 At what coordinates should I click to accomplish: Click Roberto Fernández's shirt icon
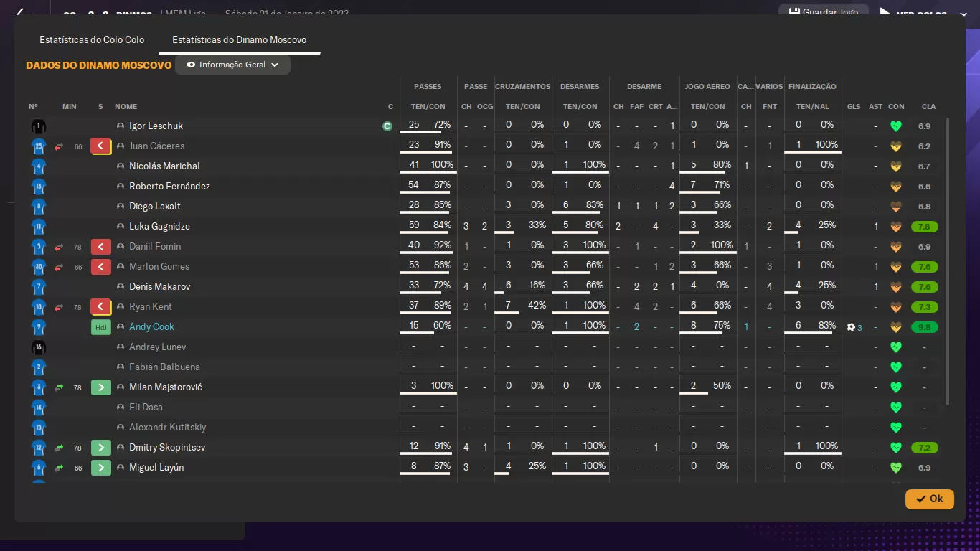(39, 187)
